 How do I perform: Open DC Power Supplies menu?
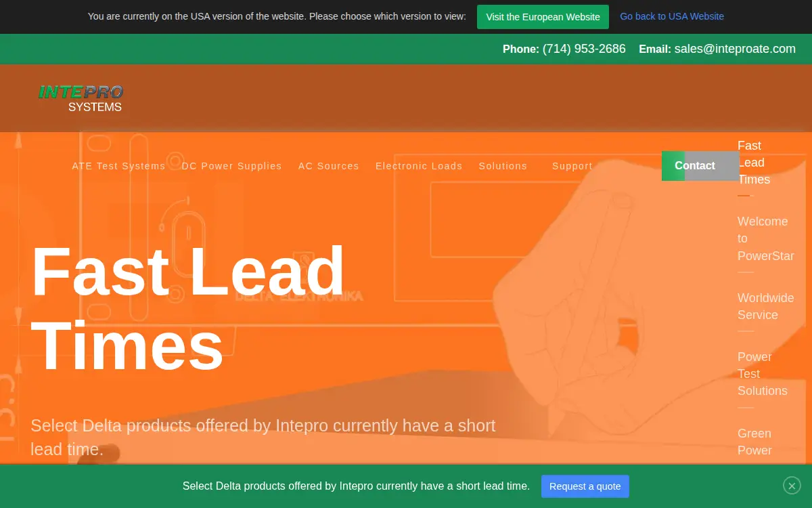pyautogui.click(x=231, y=166)
